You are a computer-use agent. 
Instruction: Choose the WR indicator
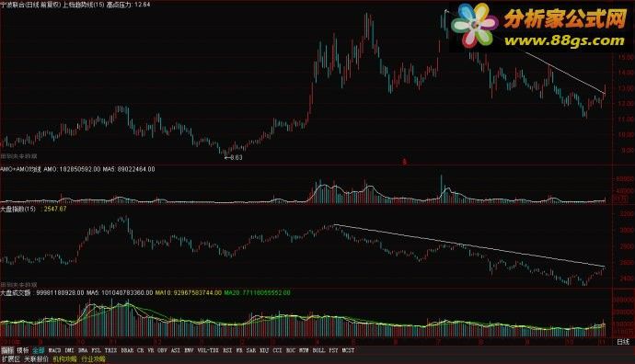coord(239,350)
